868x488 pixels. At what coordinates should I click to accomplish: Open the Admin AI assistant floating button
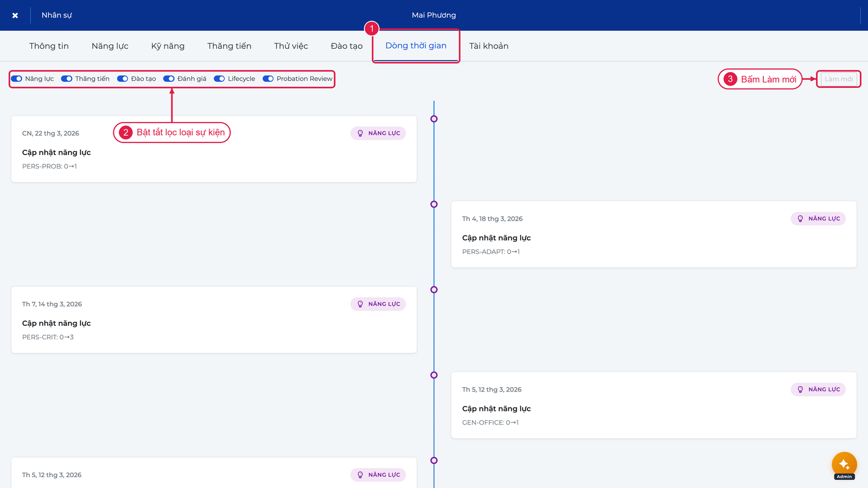click(x=844, y=465)
